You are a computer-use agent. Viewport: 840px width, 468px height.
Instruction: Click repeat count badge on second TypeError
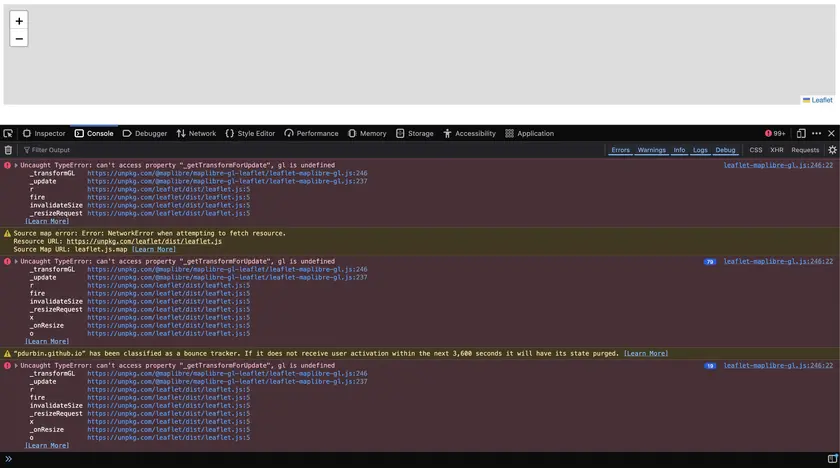[x=710, y=262]
